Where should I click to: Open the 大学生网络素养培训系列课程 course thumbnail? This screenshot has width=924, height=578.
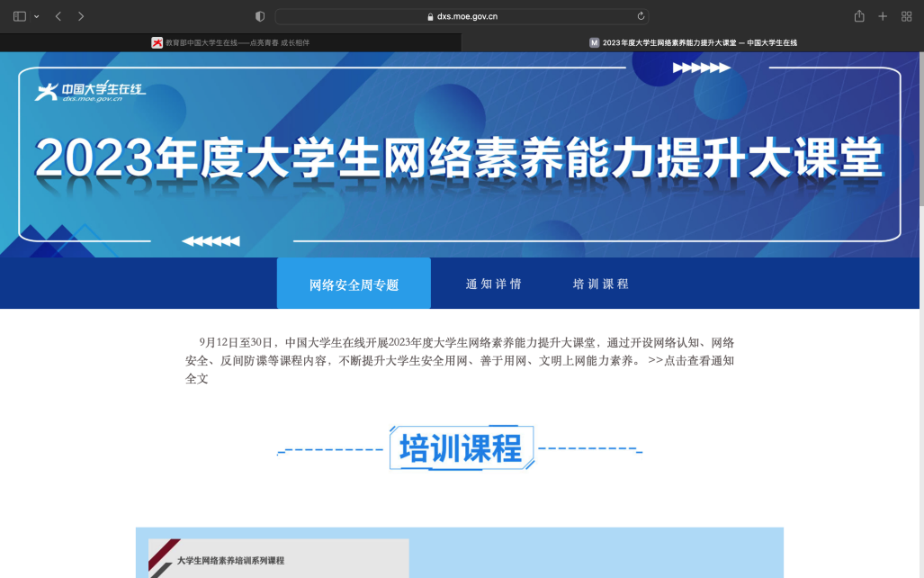click(x=278, y=558)
